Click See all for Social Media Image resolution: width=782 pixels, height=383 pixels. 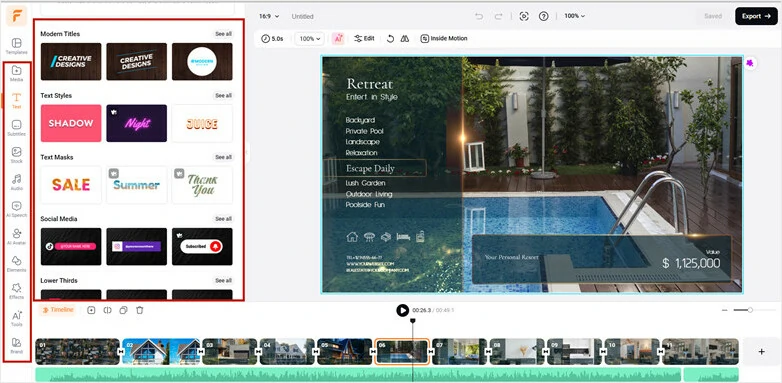[223, 219]
